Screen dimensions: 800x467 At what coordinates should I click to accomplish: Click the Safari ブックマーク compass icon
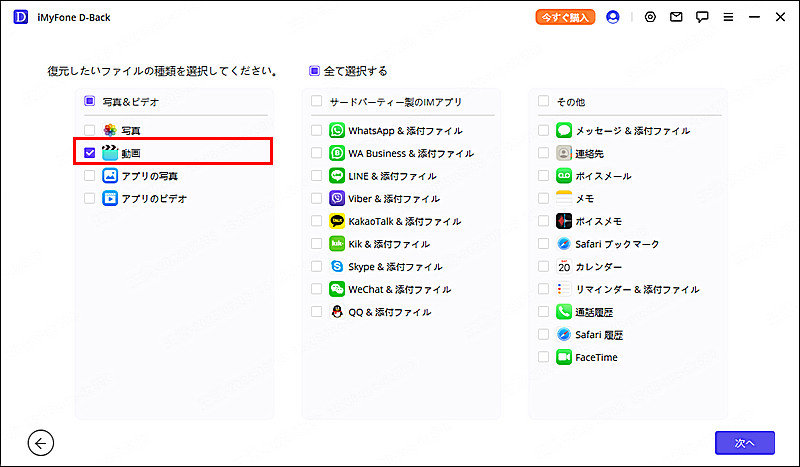pos(564,243)
